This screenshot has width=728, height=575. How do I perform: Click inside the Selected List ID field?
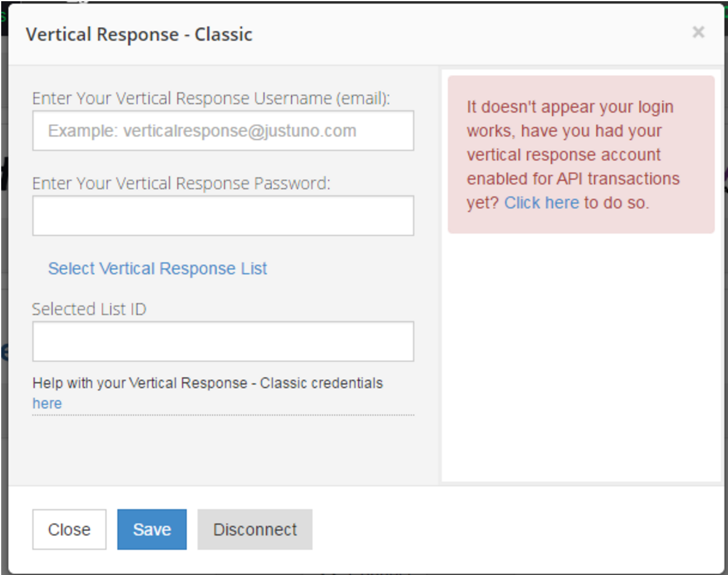pos(223,341)
